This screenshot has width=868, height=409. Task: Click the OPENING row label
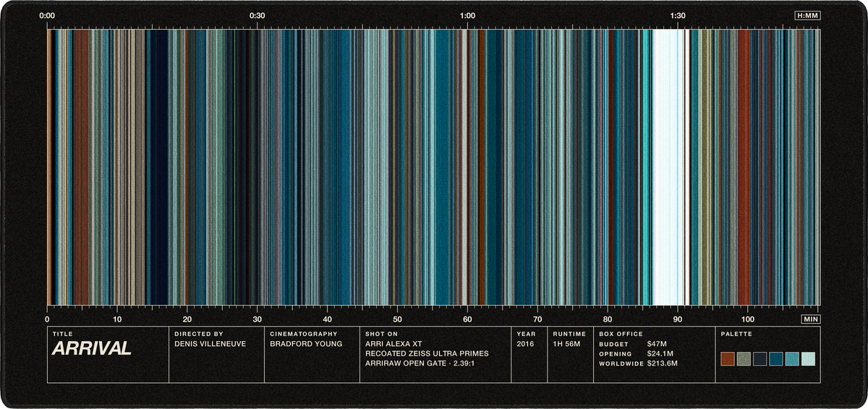[615, 354]
